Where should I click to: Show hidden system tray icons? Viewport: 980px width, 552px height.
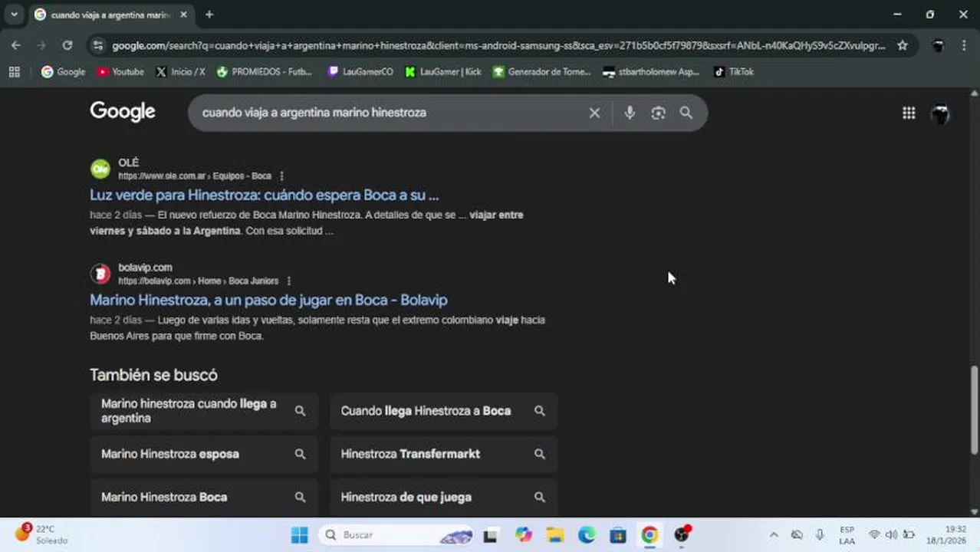[774, 535]
